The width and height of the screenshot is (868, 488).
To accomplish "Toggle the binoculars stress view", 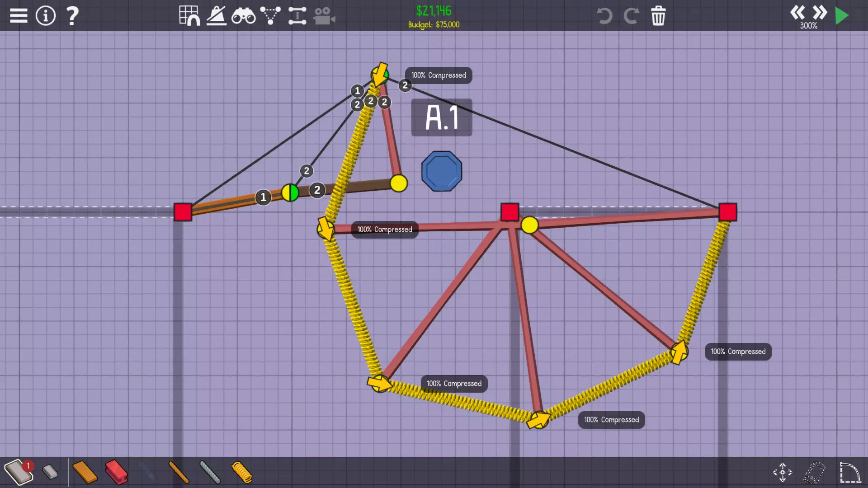I will (x=243, y=16).
